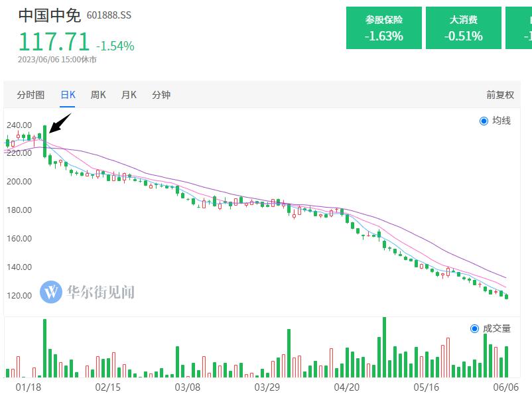
Task: Select the 日K chart tab
Action: (x=68, y=95)
